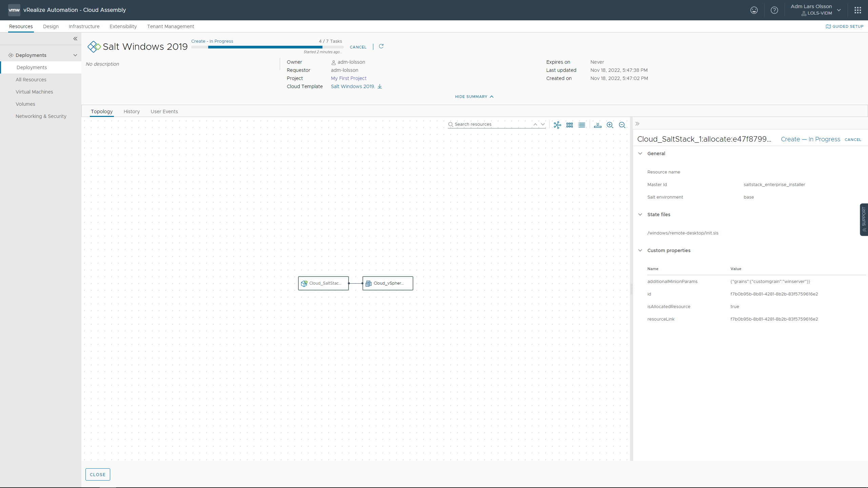Click the Close button
The height and width of the screenshot is (488, 868).
98,474
